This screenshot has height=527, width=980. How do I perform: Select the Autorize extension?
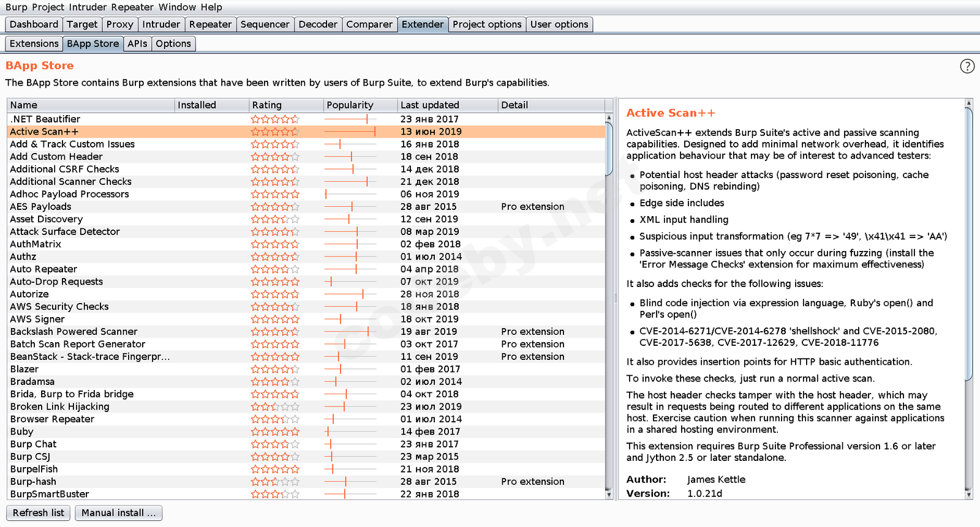pyautogui.click(x=306, y=294)
